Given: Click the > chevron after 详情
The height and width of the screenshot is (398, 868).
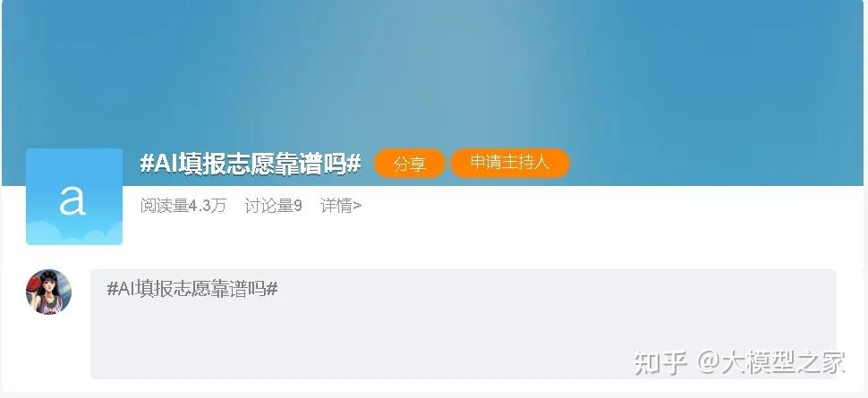Looking at the screenshot, I should tap(358, 207).
